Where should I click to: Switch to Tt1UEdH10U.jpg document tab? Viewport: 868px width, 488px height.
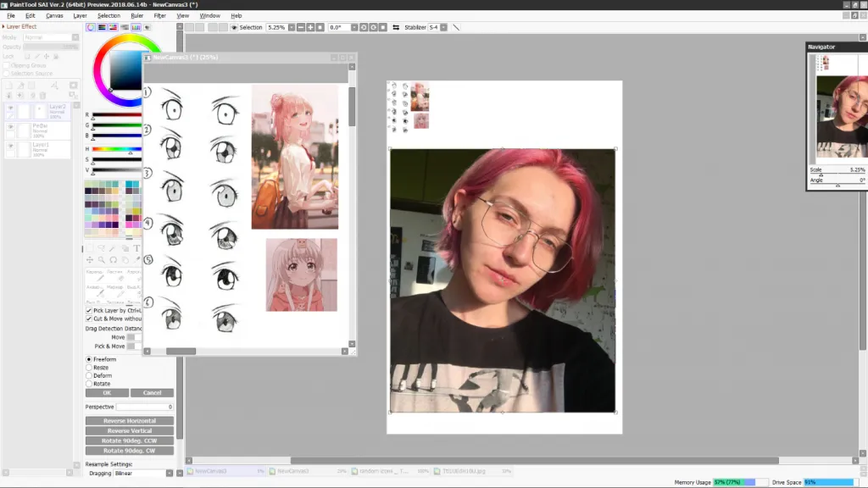coord(473,471)
